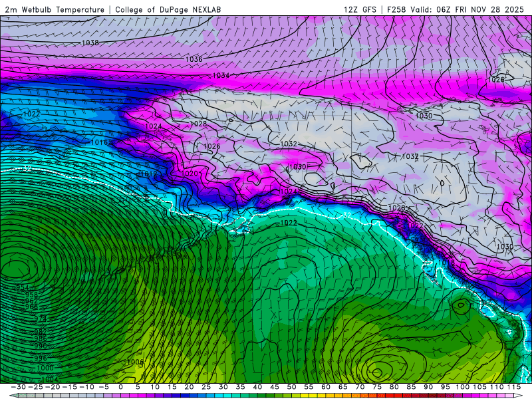Screen dimensions: 532x399
Task: Click the left arrow end of the color bar
Action: point(13,396)
